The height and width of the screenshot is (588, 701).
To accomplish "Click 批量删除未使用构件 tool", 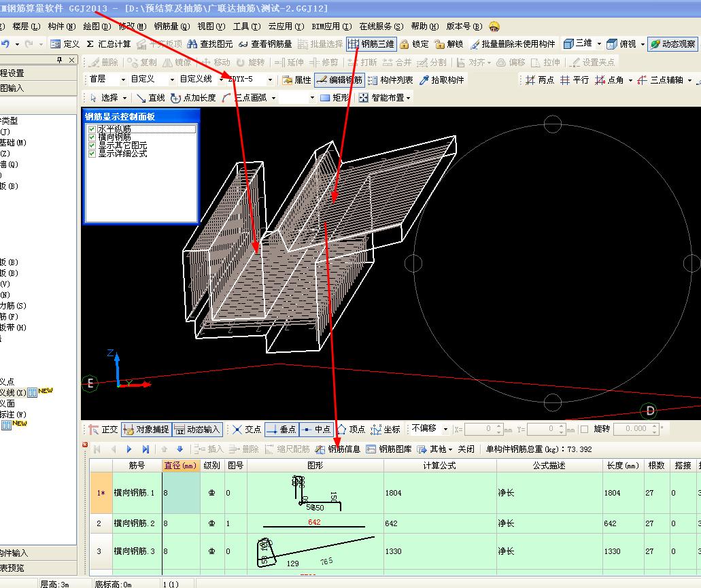I will click(513, 44).
